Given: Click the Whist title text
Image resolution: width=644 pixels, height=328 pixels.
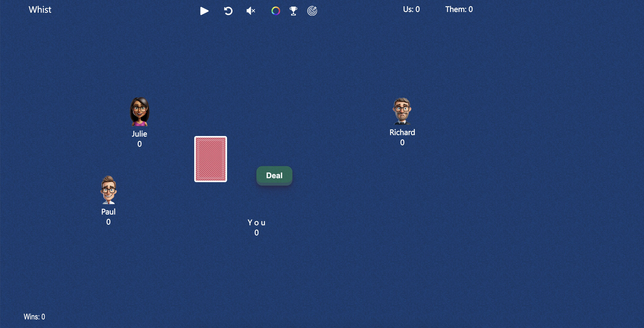Looking at the screenshot, I should [x=40, y=9].
